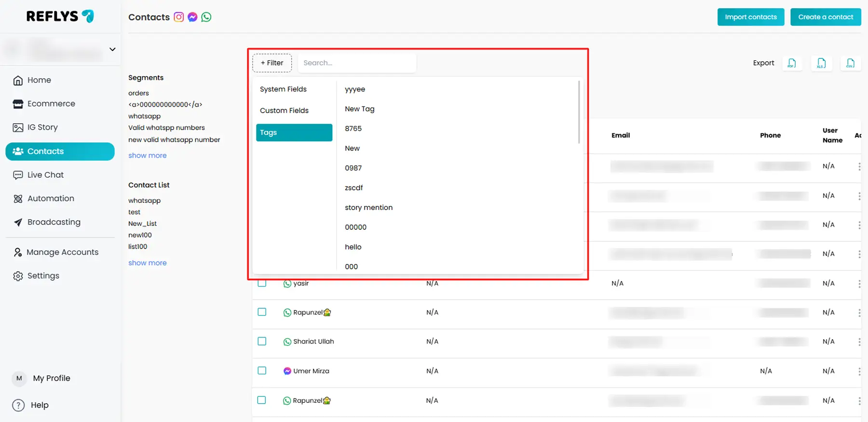
Task: Click the Instagram icon beside Contacts heading
Action: pos(179,17)
